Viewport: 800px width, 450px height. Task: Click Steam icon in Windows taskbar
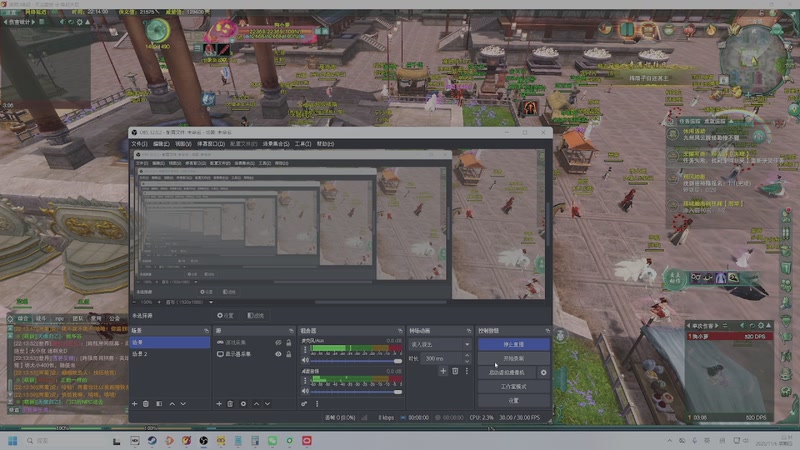[152, 441]
